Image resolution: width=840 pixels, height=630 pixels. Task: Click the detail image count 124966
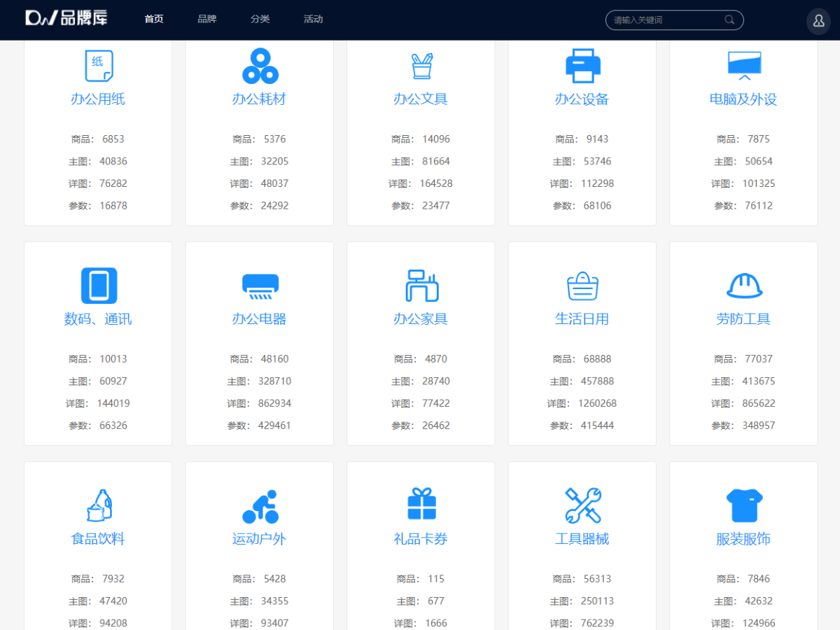tap(759, 623)
